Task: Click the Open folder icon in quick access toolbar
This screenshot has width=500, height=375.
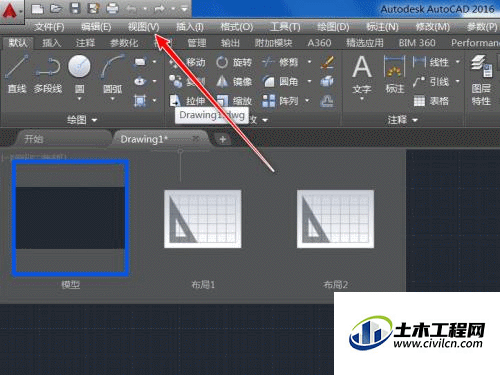Action: click(56, 9)
